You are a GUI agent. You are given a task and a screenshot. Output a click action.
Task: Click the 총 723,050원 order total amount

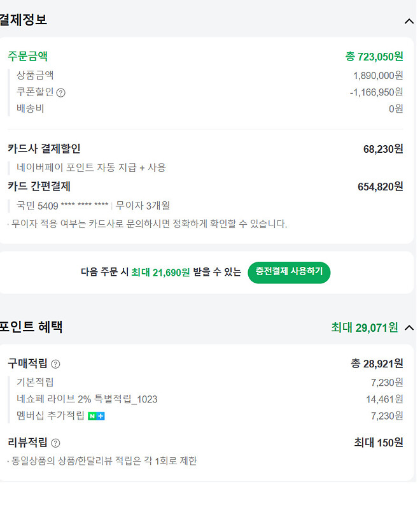point(374,56)
